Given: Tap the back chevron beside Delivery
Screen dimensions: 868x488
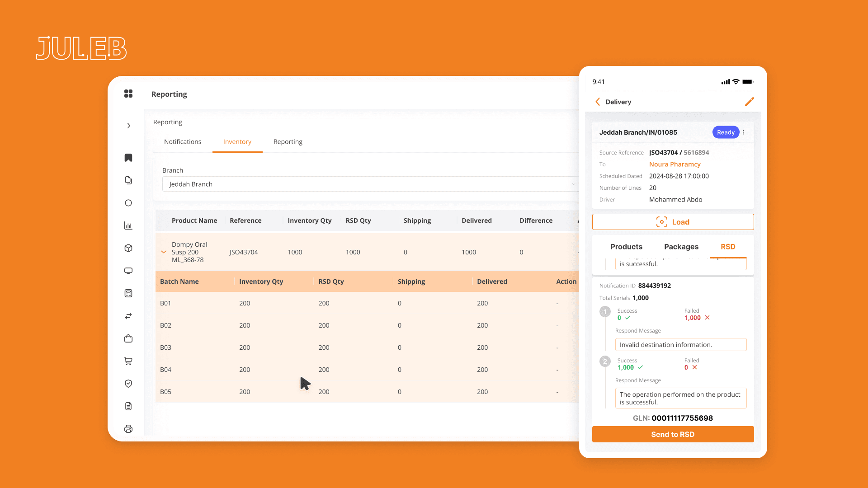Looking at the screenshot, I should coord(598,102).
